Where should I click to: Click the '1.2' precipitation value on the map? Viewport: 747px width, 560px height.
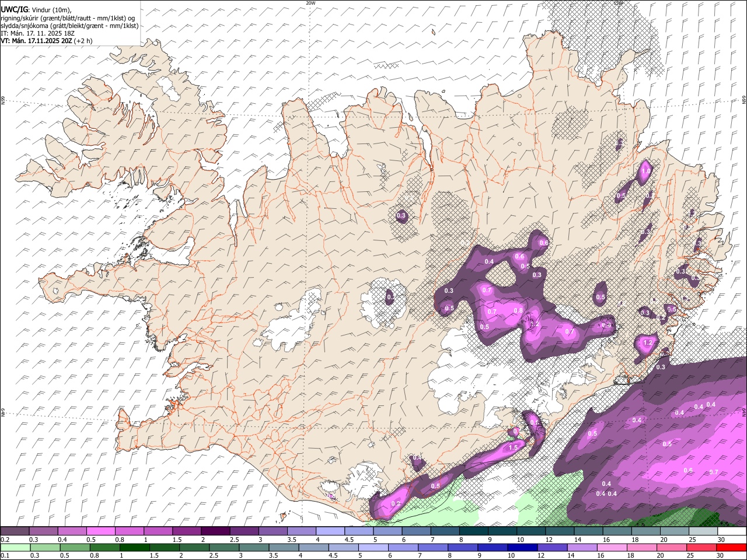(647, 343)
